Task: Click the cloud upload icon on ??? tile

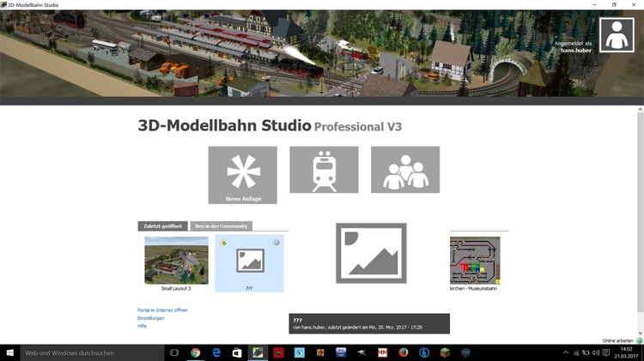Action: point(222,243)
